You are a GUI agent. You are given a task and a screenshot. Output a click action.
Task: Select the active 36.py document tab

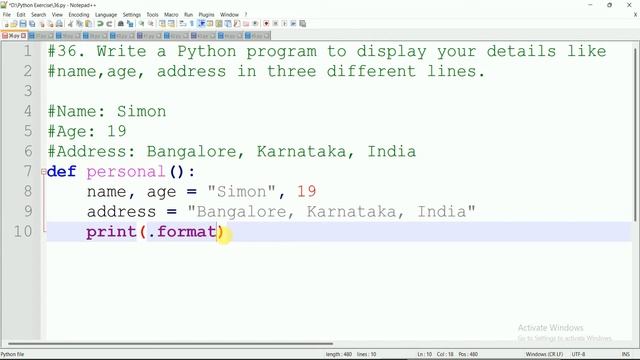pos(14,36)
